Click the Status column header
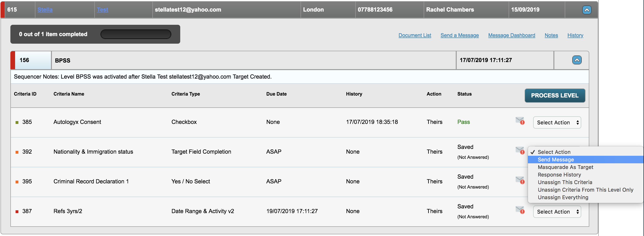This screenshot has height=236, width=644. coord(464,94)
